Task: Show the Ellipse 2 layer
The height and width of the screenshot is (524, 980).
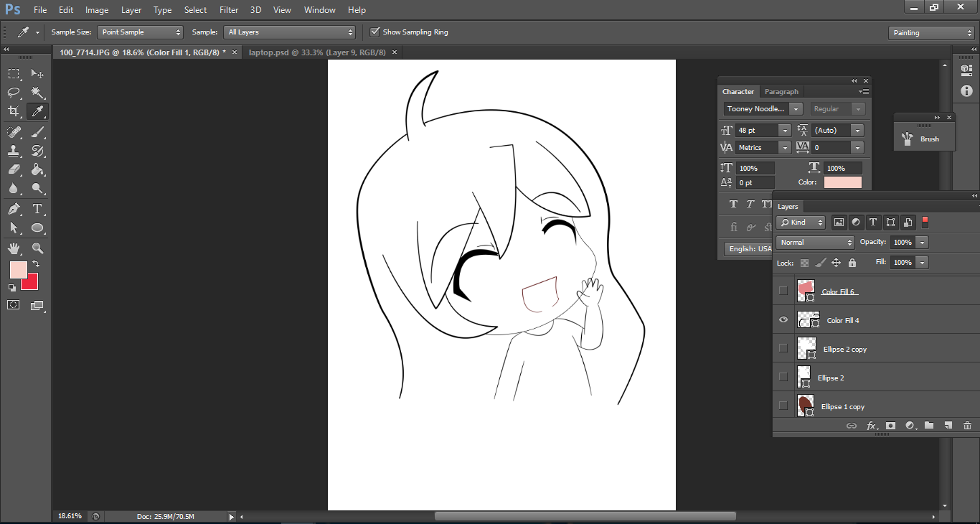Action: click(x=783, y=377)
